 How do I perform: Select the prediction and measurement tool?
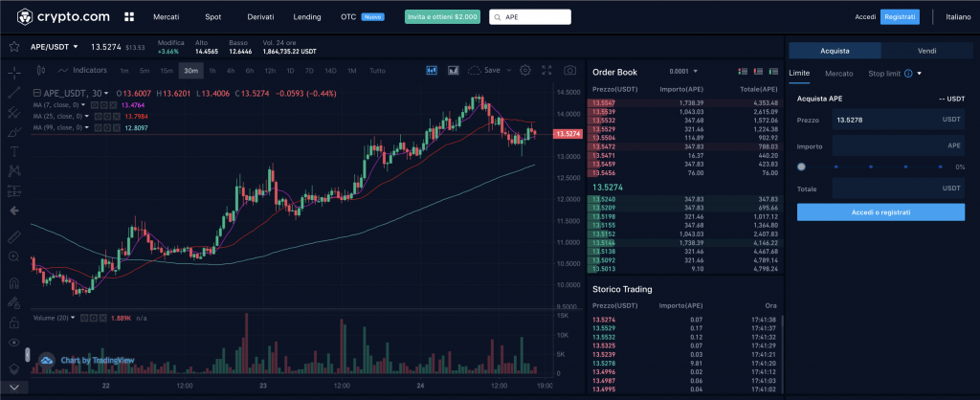pyautogui.click(x=13, y=191)
